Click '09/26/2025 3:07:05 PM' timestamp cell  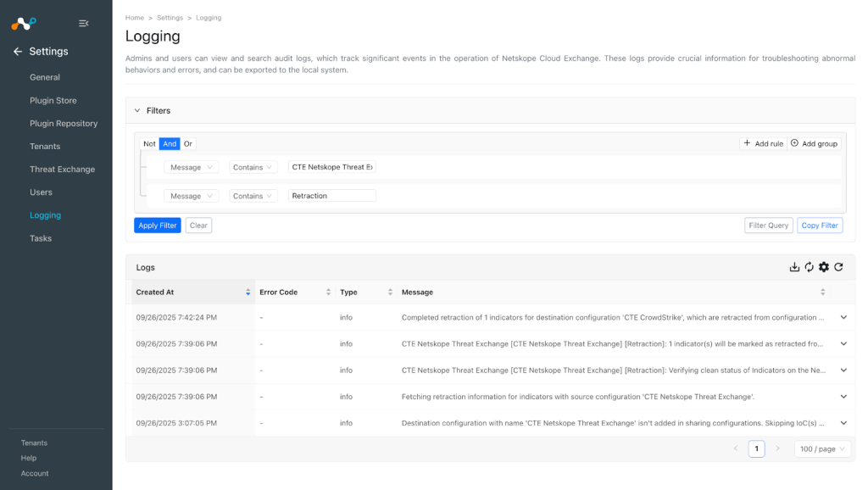[x=176, y=423]
